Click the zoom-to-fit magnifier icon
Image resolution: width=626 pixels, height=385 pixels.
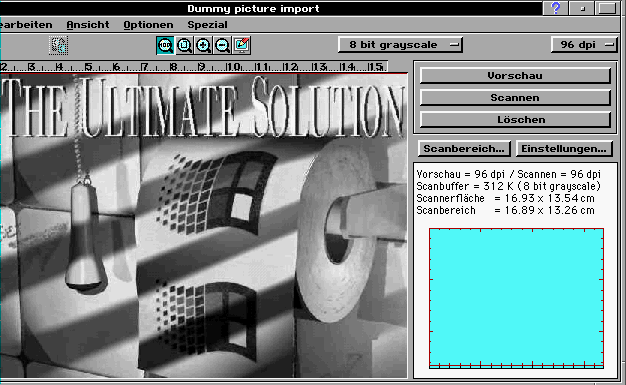point(184,45)
